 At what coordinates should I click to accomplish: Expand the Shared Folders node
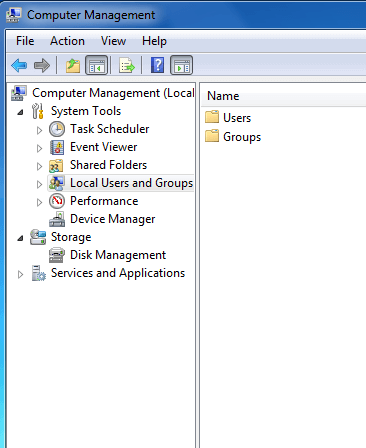coord(39,166)
